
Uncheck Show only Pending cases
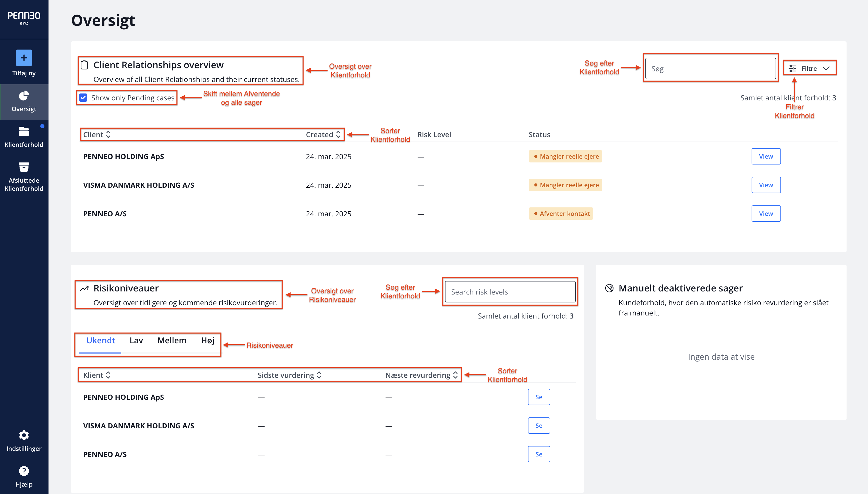tap(83, 98)
